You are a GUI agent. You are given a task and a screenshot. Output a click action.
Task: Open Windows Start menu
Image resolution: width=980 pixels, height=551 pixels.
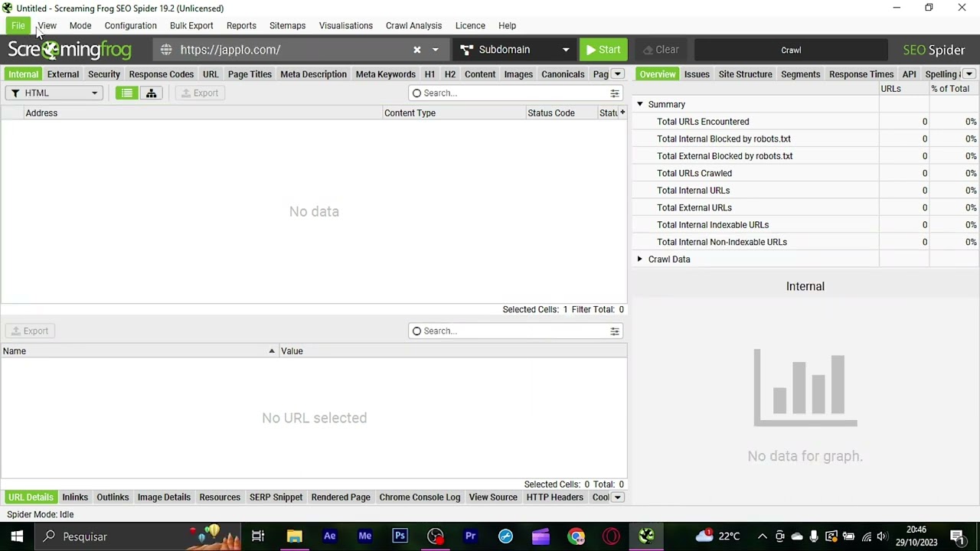click(17, 536)
